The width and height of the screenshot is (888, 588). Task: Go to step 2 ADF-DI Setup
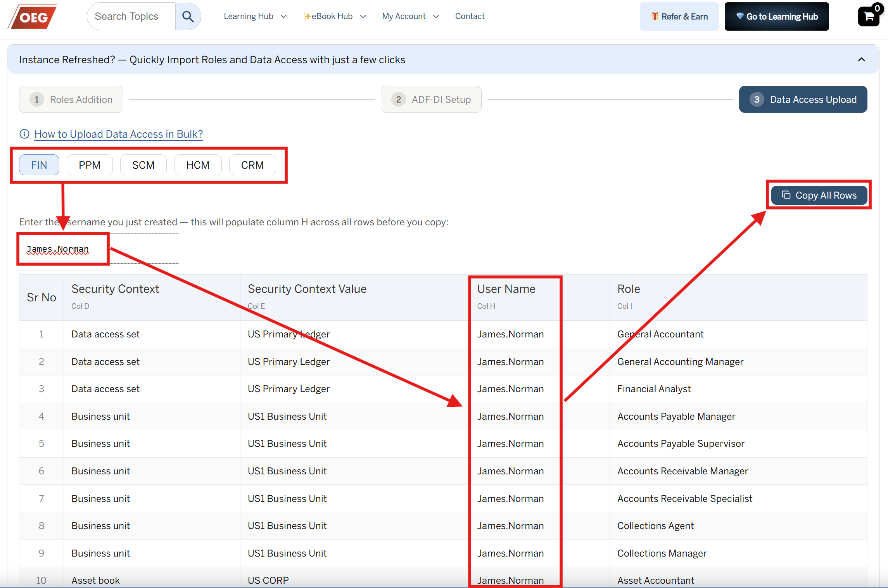pyautogui.click(x=431, y=99)
